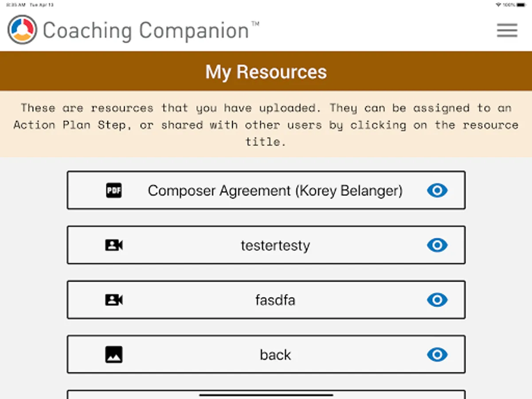Screen dimensions: 532x399
Task: Click the partially visible resource row at bottom
Action: tap(133, 394)
